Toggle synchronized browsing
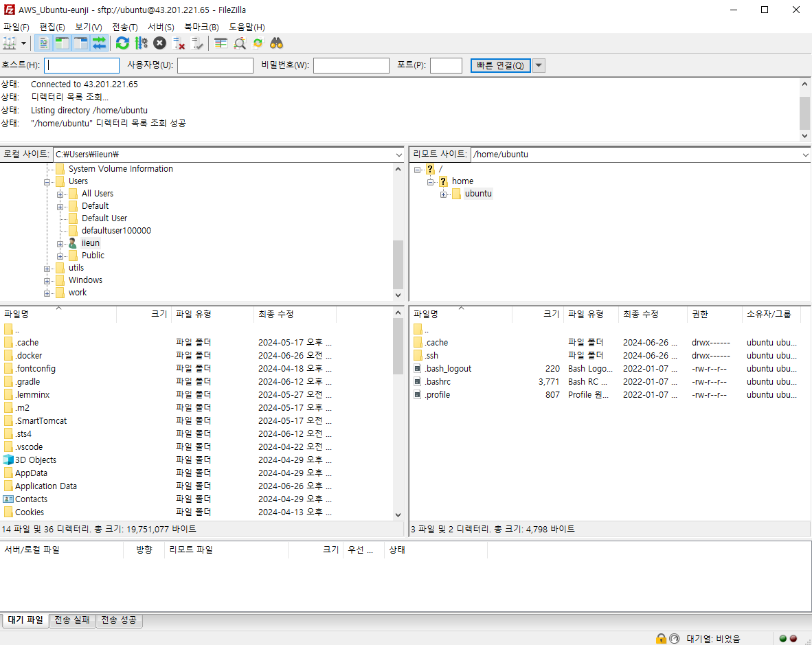Image resolution: width=812 pixels, height=645 pixels. (x=258, y=43)
